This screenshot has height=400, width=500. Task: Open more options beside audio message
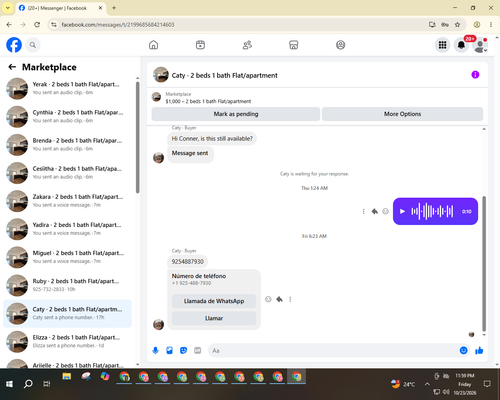click(363, 211)
